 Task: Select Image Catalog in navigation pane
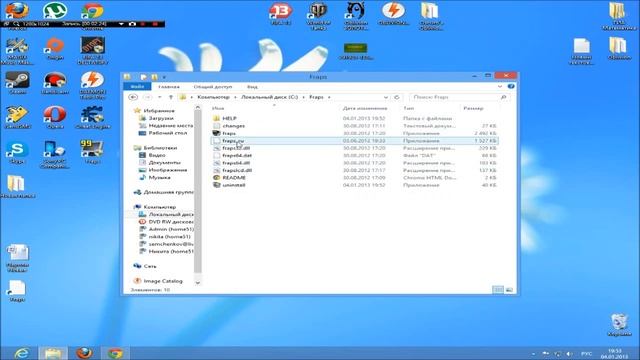162,281
